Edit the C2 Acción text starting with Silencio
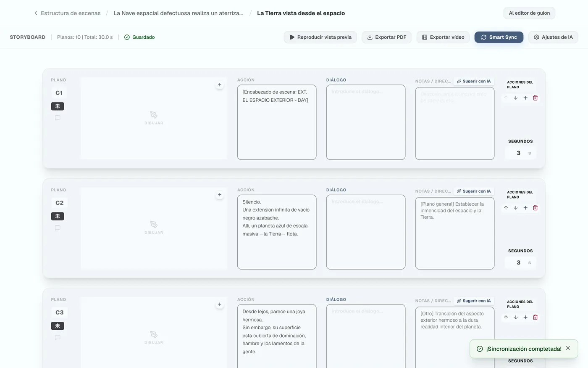The width and height of the screenshot is (588, 368). (277, 232)
